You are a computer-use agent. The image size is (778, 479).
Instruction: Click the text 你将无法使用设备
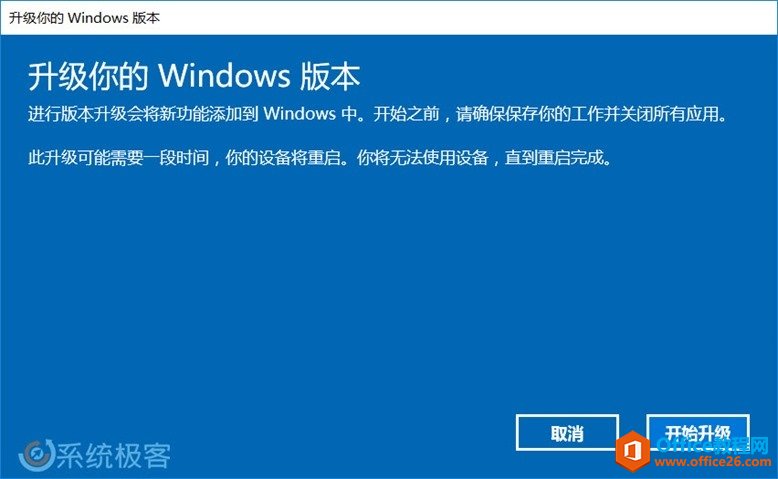click(423, 158)
